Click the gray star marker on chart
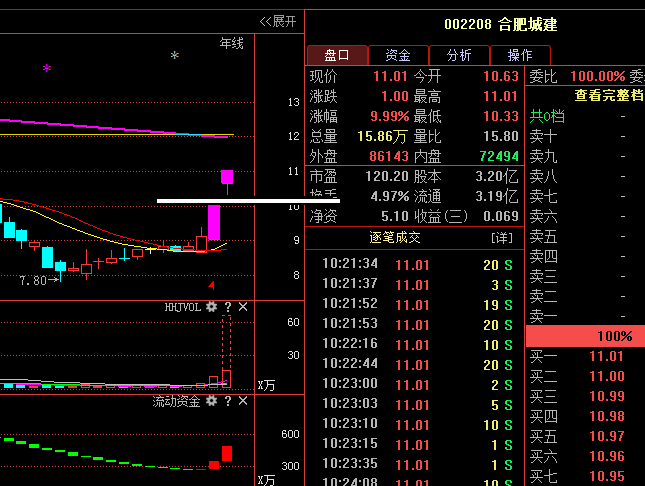The image size is (645, 486). tap(175, 55)
